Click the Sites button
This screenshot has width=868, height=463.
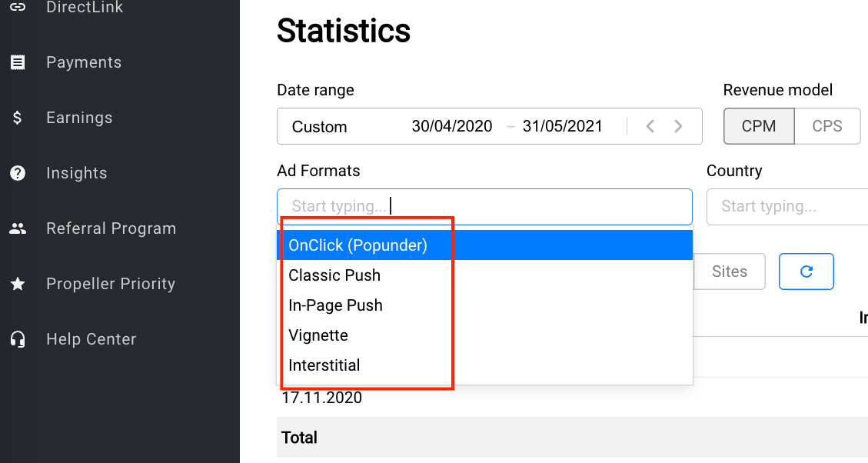coord(729,271)
